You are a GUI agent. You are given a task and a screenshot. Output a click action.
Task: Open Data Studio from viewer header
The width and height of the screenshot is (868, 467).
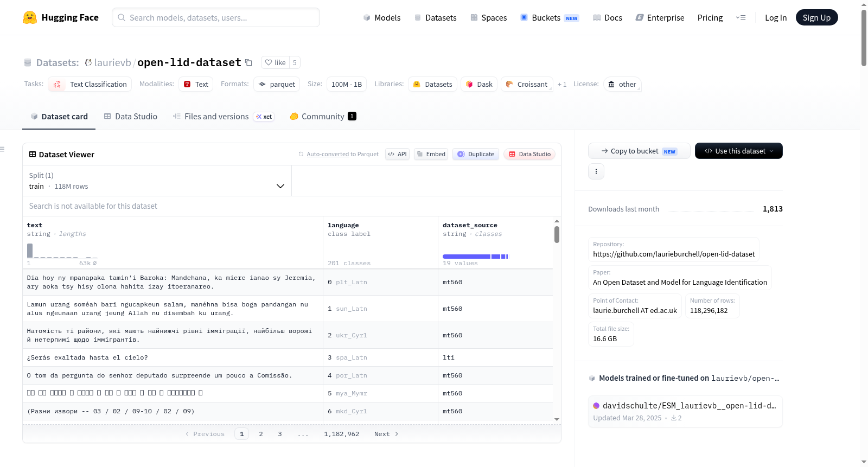point(529,154)
